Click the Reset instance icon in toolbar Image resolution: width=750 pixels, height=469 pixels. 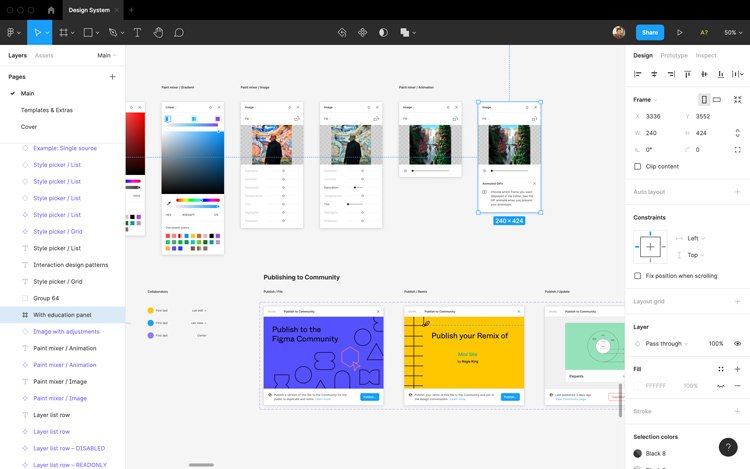tap(342, 33)
